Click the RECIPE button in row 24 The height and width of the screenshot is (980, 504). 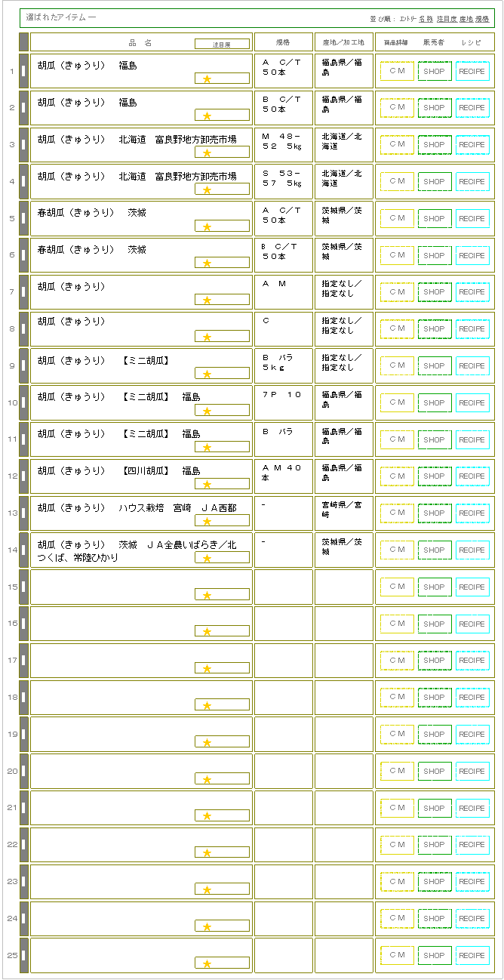tap(472, 919)
